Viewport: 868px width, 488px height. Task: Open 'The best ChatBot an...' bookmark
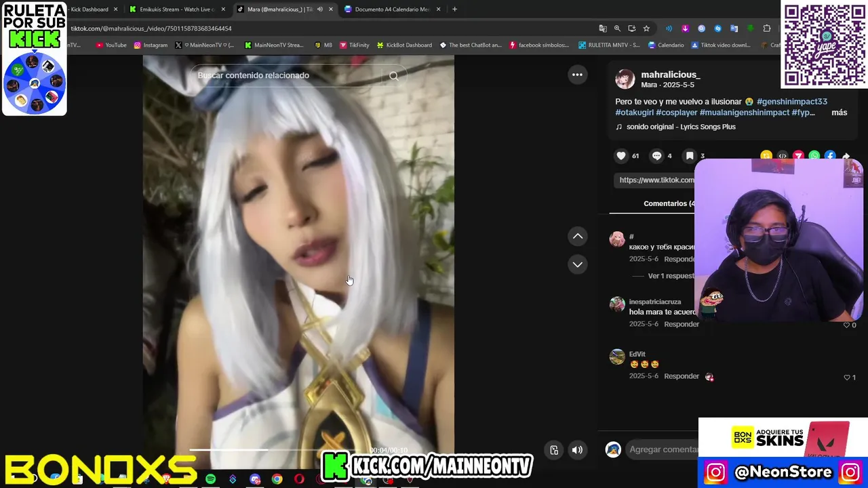point(471,45)
